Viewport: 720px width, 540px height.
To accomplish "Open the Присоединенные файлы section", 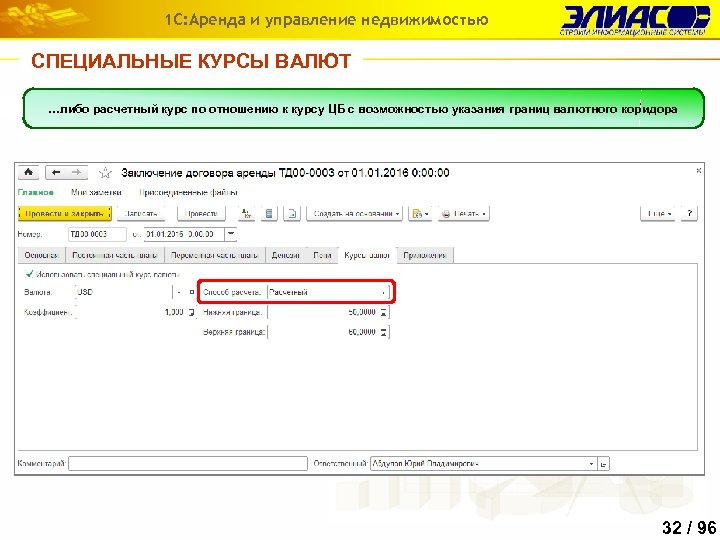I will point(188,192).
